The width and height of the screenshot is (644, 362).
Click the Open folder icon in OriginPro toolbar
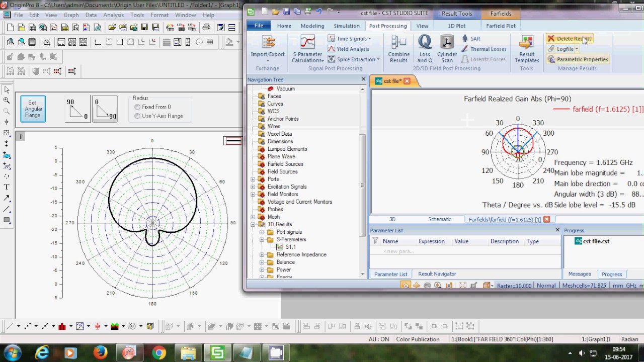tap(112, 27)
